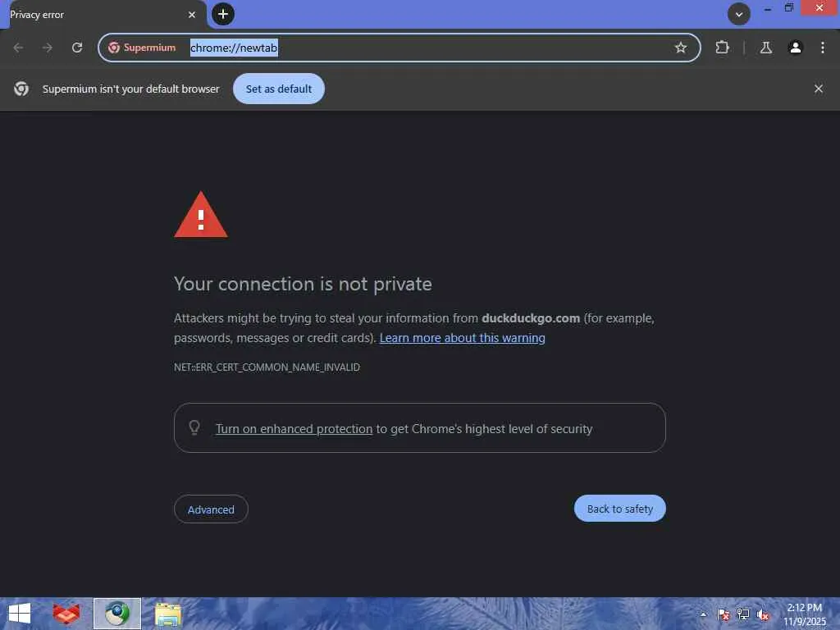This screenshot has width=840, height=630.
Task: Click Turn on enhanced protection link
Action: pos(294,429)
